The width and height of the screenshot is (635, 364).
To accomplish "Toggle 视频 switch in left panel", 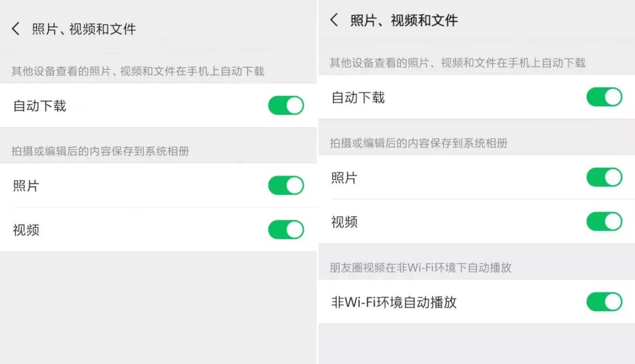I will 286,229.
